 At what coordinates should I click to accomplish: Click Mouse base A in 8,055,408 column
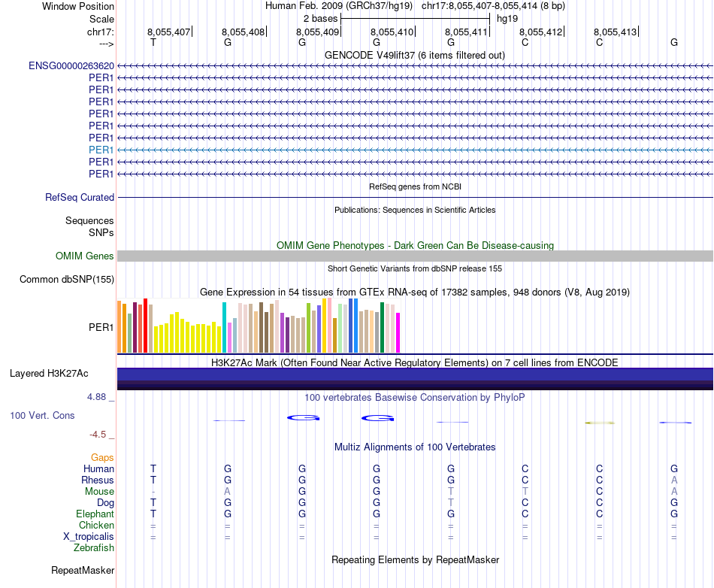tap(227, 492)
